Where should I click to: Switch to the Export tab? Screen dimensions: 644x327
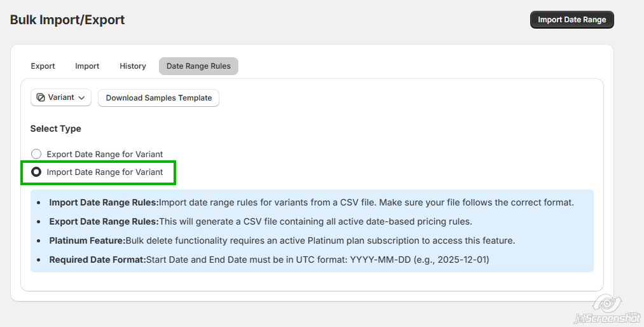43,66
